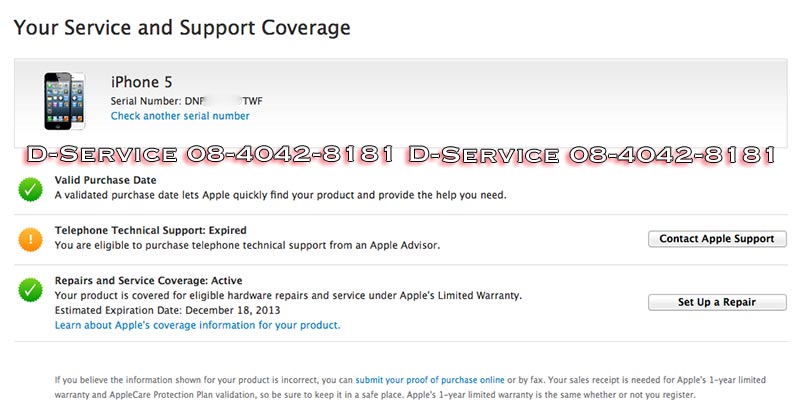This screenshot has width=800, height=416.
Task: Follow 'submit your proof of purchase online' link
Action: tap(430, 380)
